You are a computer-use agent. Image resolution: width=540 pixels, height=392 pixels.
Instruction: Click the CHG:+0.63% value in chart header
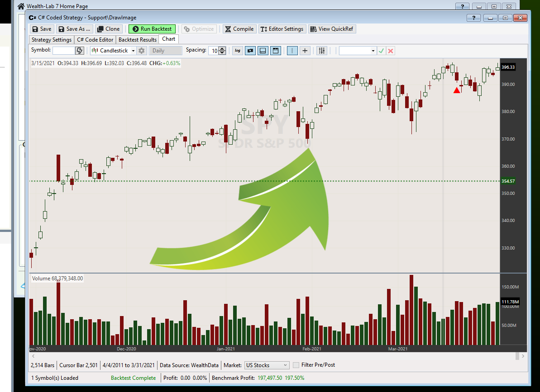165,63
